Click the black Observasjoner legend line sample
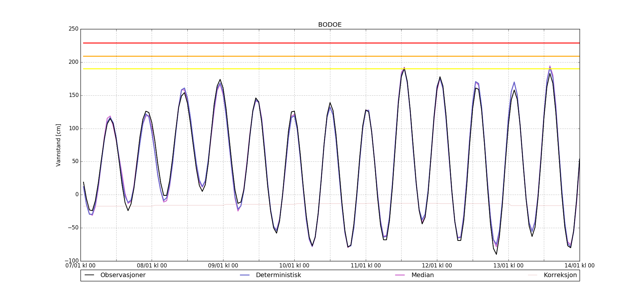 [x=89, y=275]
